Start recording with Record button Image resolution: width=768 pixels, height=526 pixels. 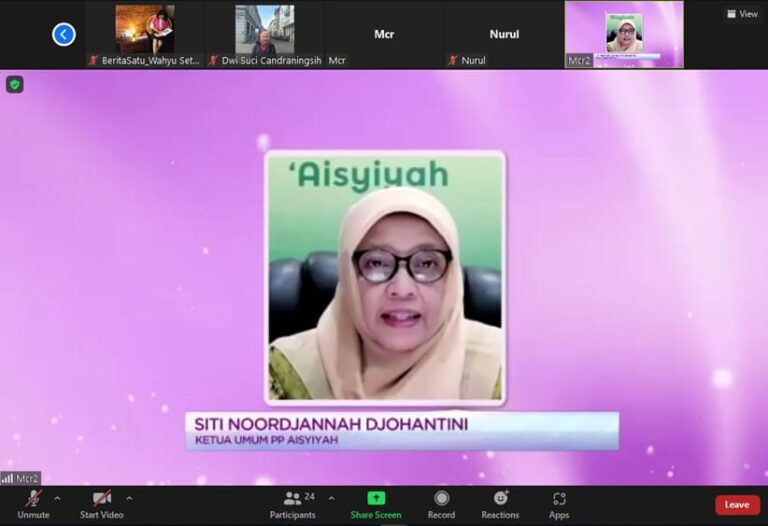[x=441, y=505]
